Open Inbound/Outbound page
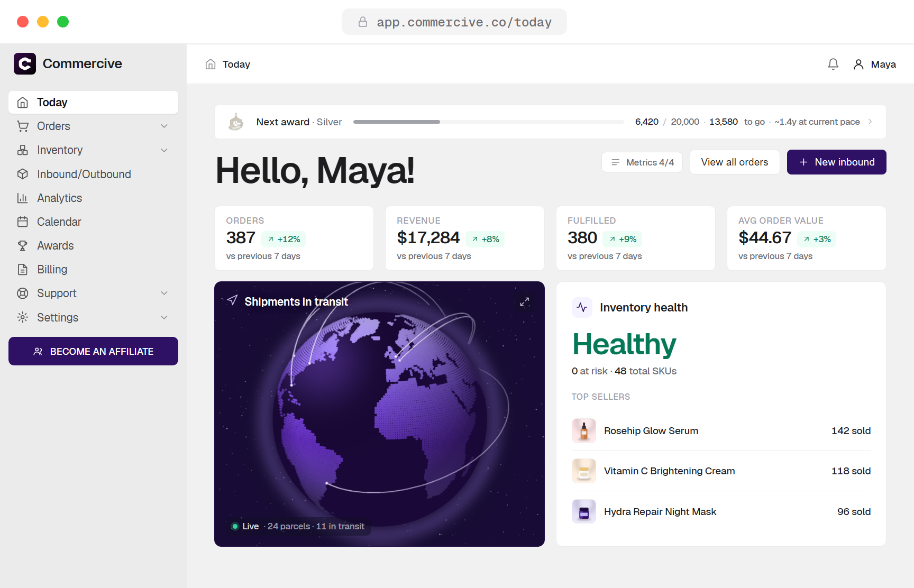 pyautogui.click(x=93, y=174)
